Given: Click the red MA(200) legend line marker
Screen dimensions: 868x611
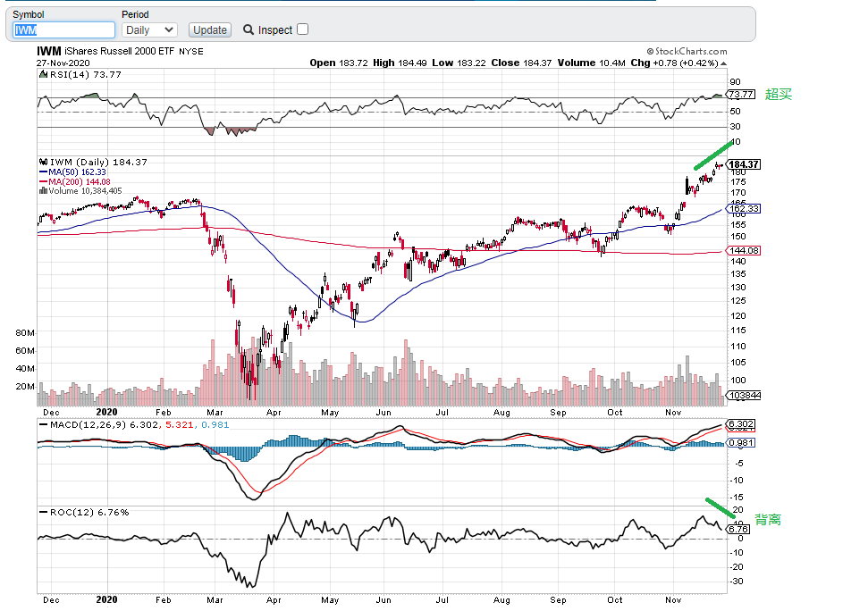Looking at the screenshot, I should [43, 182].
